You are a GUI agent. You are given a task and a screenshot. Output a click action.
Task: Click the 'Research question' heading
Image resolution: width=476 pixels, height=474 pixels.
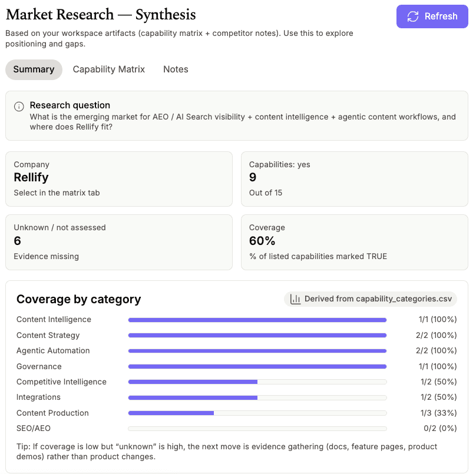70,105
